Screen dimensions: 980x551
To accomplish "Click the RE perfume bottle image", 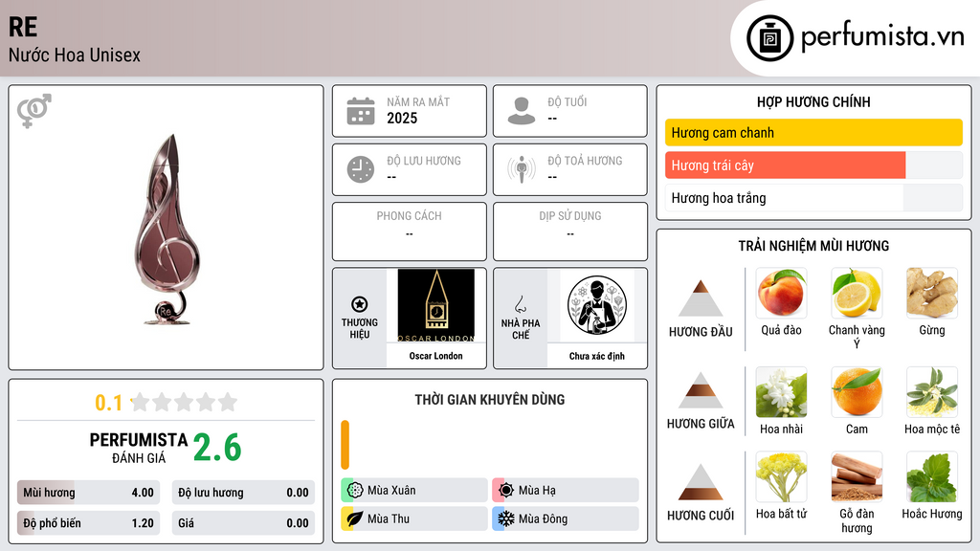I will 167,230.
